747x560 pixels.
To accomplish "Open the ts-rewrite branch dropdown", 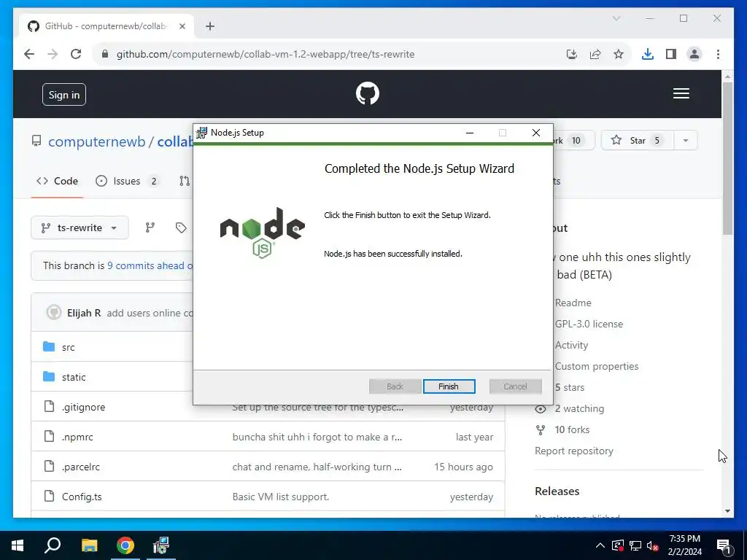I will [x=80, y=227].
